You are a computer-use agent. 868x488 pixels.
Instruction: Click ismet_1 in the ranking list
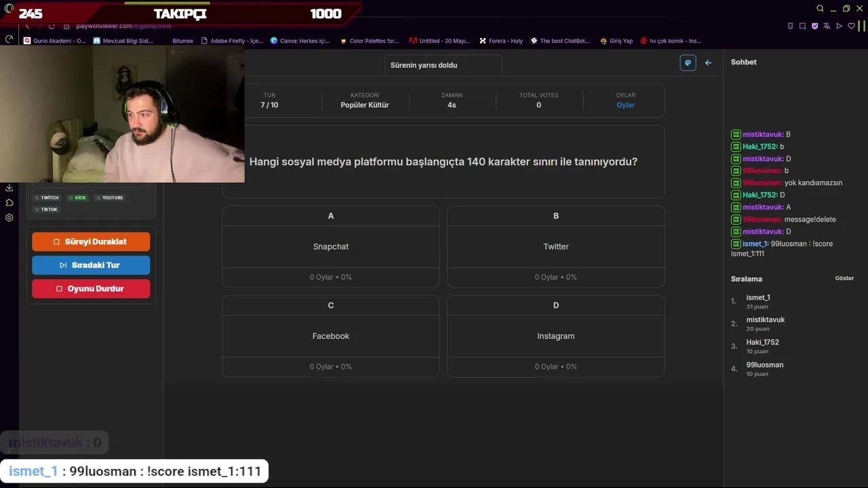coord(758,298)
